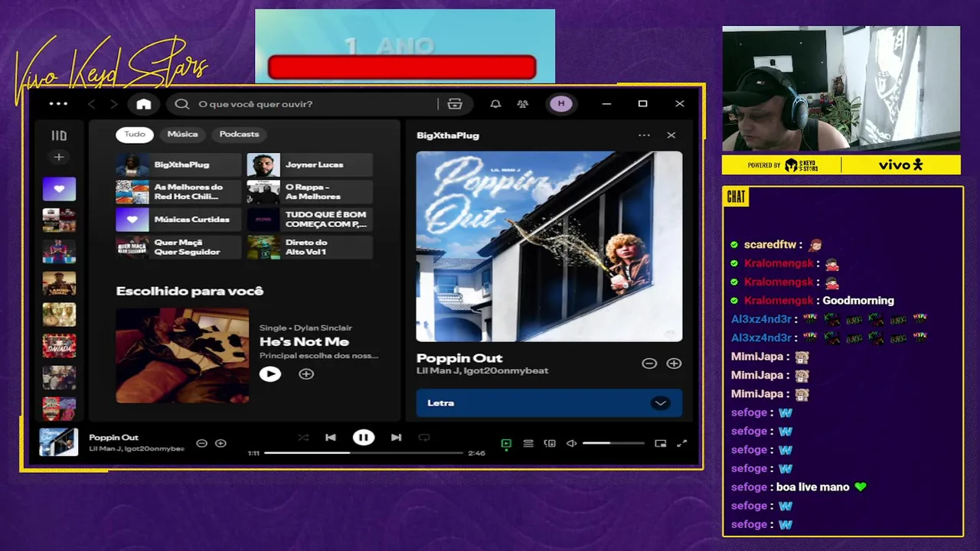The height and width of the screenshot is (551, 980).
Task: Select the Música filter
Action: (182, 134)
